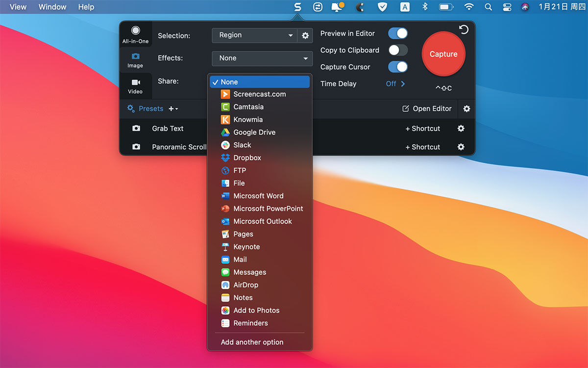This screenshot has width=588, height=368.
Task: Click the Snagit icon in menu bar
Action: pos(297,7)
